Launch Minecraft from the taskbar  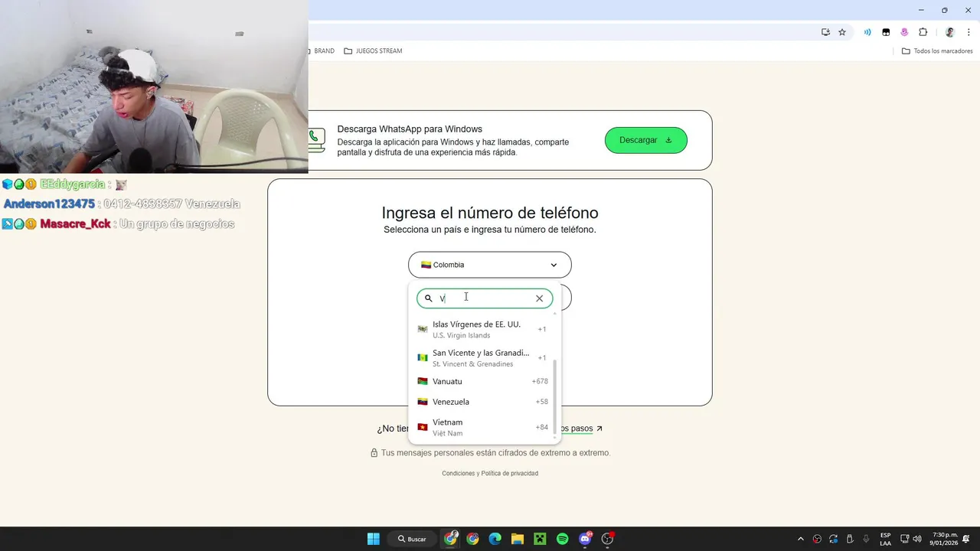(x=540, y=539)
